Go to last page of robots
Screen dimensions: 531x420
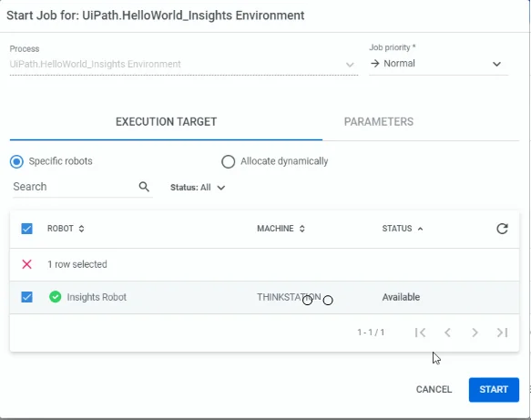502,333
